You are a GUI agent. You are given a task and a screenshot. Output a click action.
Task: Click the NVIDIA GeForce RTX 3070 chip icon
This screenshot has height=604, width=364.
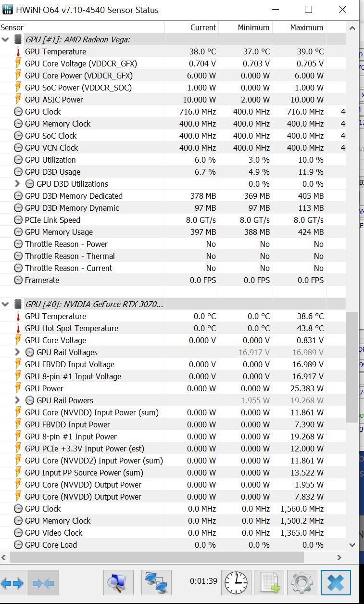(x=18, y=304)
